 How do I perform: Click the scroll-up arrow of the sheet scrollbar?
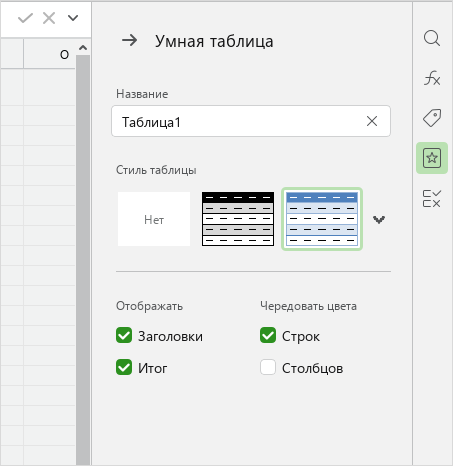click(x=83, y=48)
